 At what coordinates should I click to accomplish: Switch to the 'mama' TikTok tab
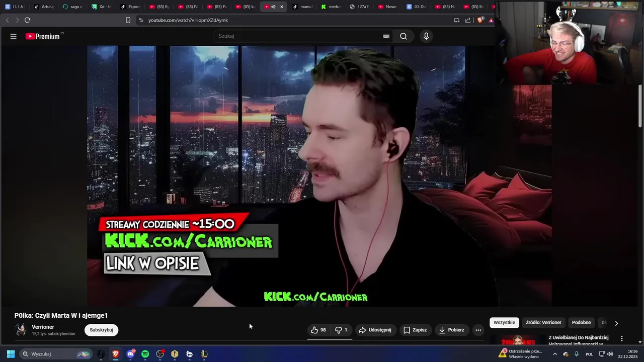[302, 7]
